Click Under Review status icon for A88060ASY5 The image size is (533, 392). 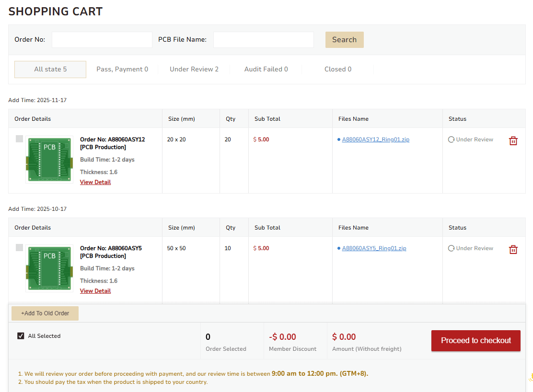coord(451,248)
